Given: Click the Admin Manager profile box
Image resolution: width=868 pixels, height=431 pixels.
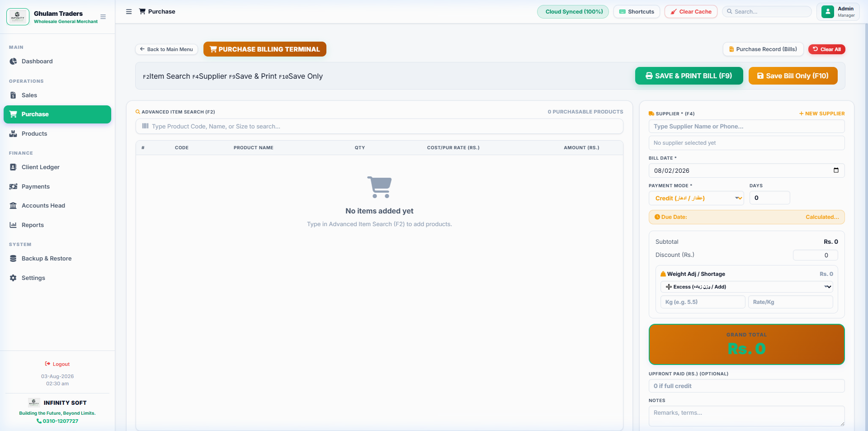Looking at the screenshot, I should click(x=838, y=12).
